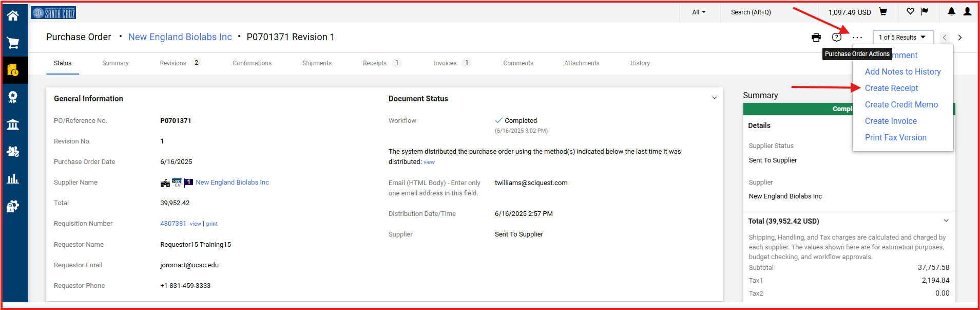The height and width of the screenshot is (310, 980).
Task: Open the All search filter dropdown
Action: (699, 12)
